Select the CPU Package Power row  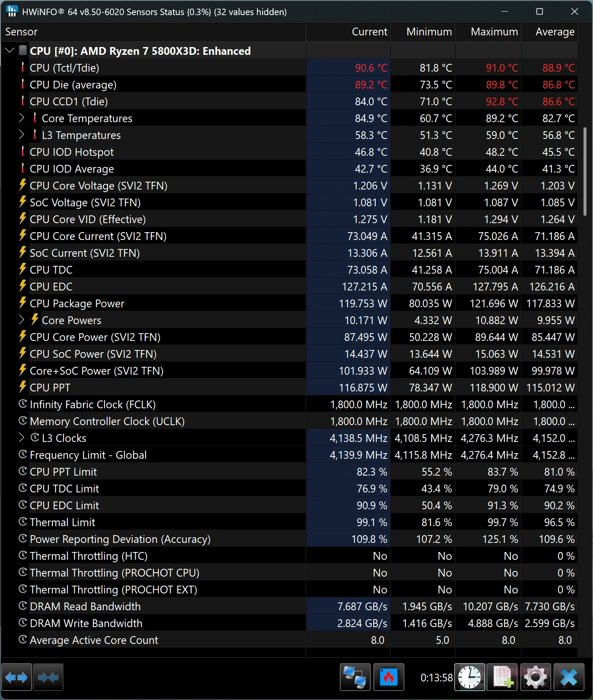point(289,303)
